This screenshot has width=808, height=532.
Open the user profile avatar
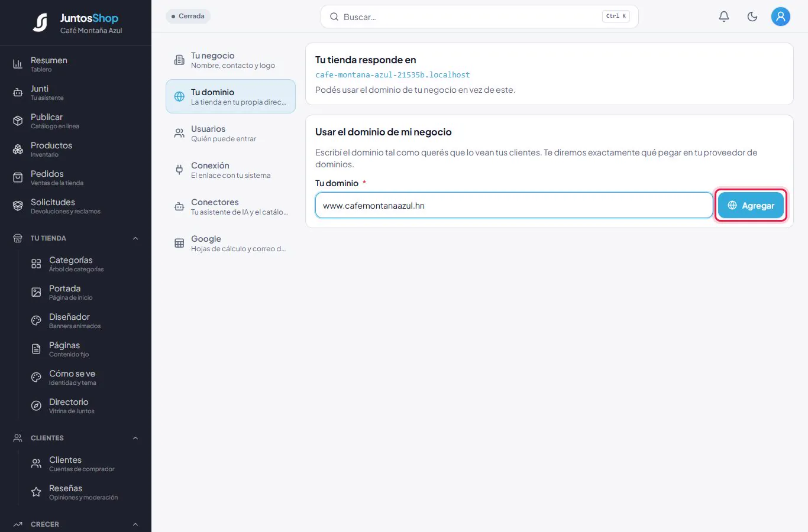781,17
